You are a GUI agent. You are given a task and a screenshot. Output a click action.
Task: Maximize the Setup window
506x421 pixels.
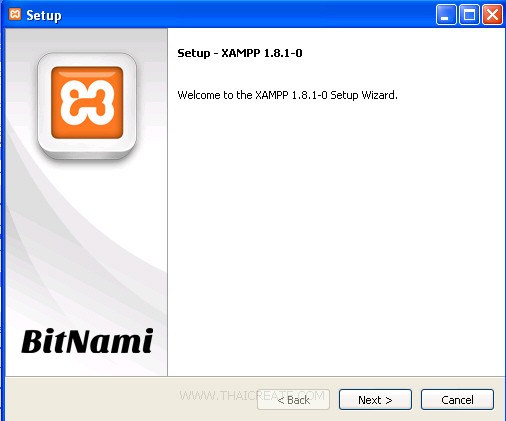[469, 15]
